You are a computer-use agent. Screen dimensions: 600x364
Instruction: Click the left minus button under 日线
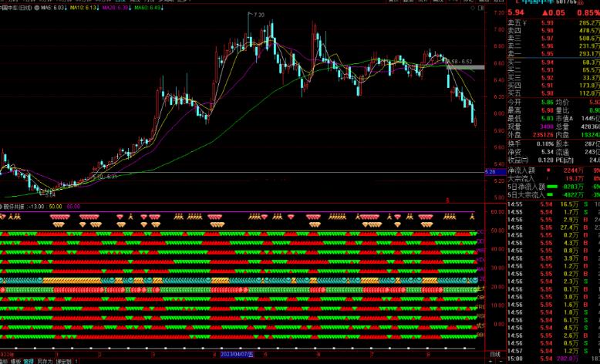pos(491,361)
